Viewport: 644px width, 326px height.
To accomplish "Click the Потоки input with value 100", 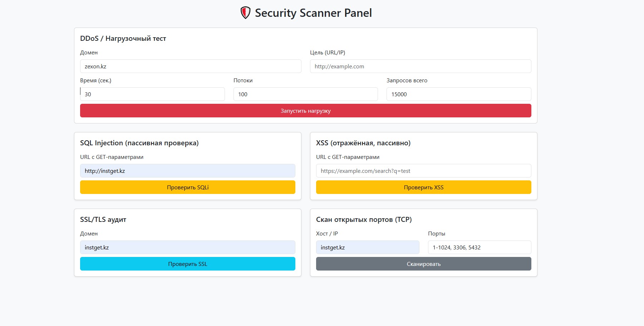I will [x=305, y=94].
